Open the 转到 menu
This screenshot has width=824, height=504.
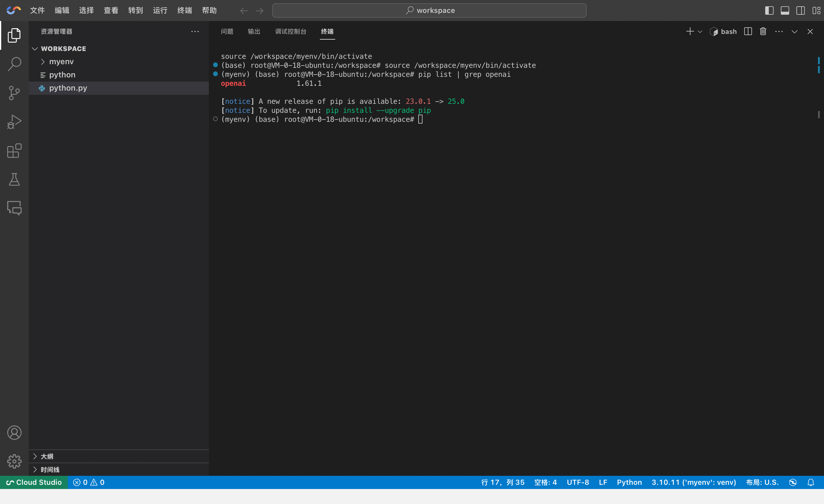(135, 10)
